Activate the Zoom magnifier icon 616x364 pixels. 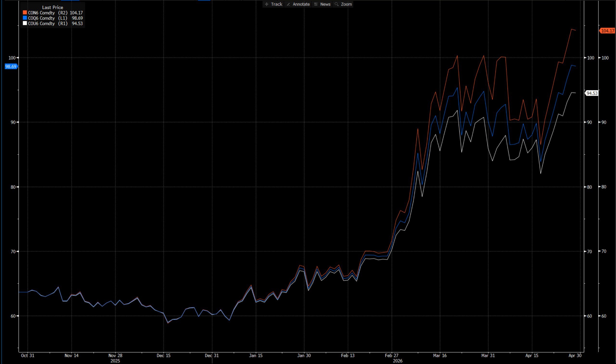pyautogui.click(x=337, y=4)
